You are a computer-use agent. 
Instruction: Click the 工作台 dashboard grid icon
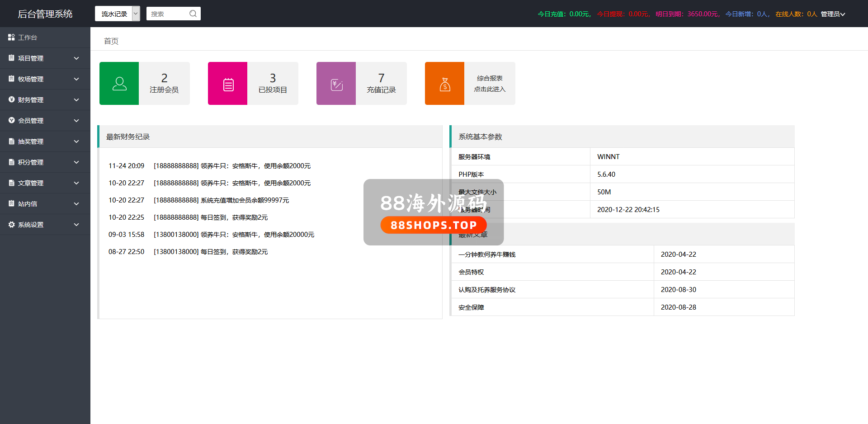tap(11, 38)
